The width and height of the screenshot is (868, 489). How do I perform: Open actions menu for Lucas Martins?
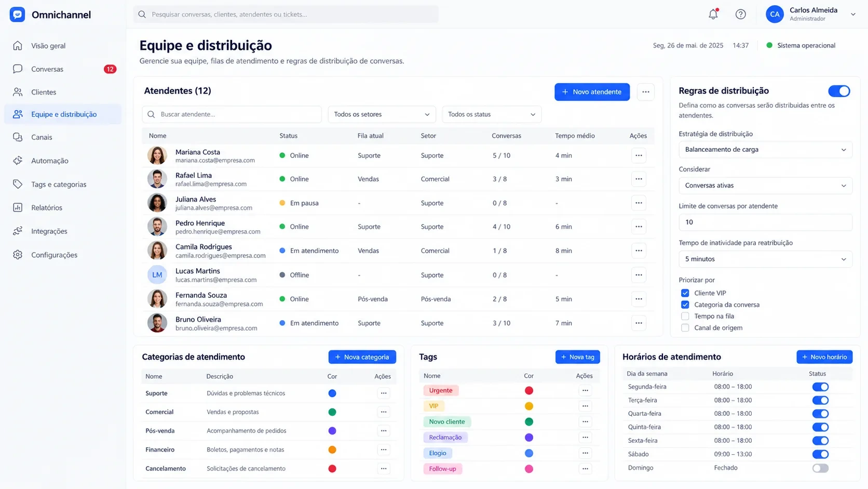(639, 275)
